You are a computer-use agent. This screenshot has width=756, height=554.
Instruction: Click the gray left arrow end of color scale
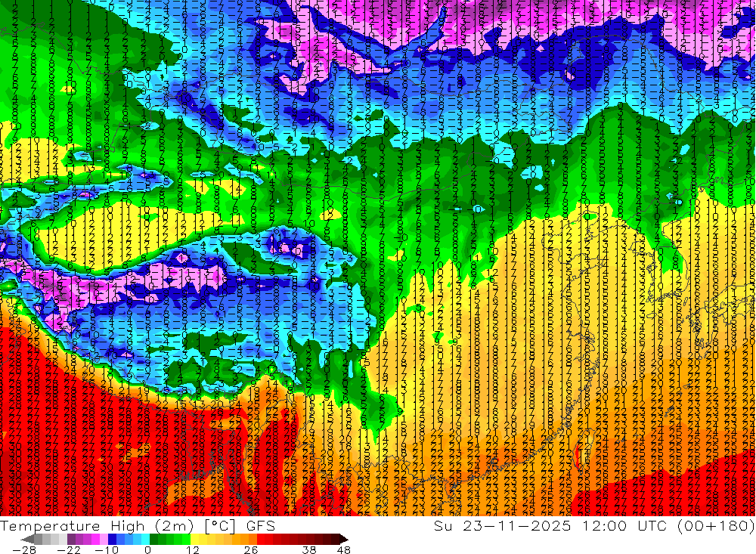(28, 539)
